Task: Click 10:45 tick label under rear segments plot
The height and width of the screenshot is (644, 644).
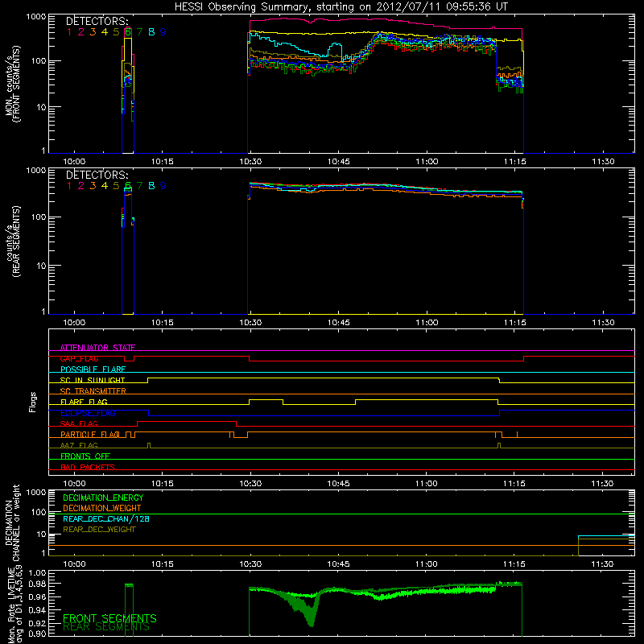Action: pyautogui.click(x=339, y=323)
